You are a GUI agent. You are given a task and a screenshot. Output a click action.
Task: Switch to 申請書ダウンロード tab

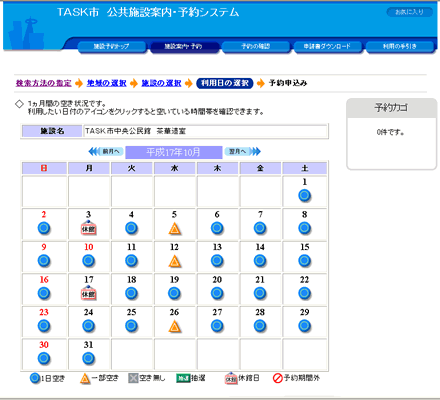coord(328,47)
